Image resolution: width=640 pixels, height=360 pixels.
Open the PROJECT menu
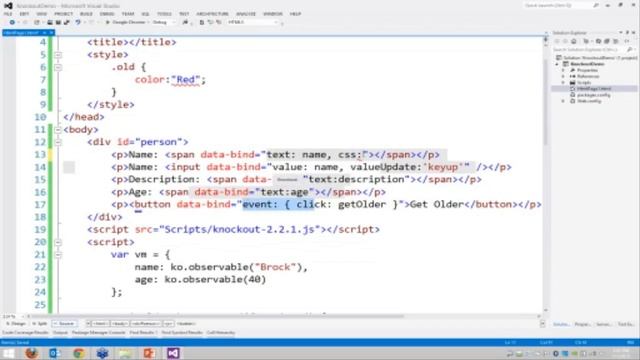tap(63, 14)
